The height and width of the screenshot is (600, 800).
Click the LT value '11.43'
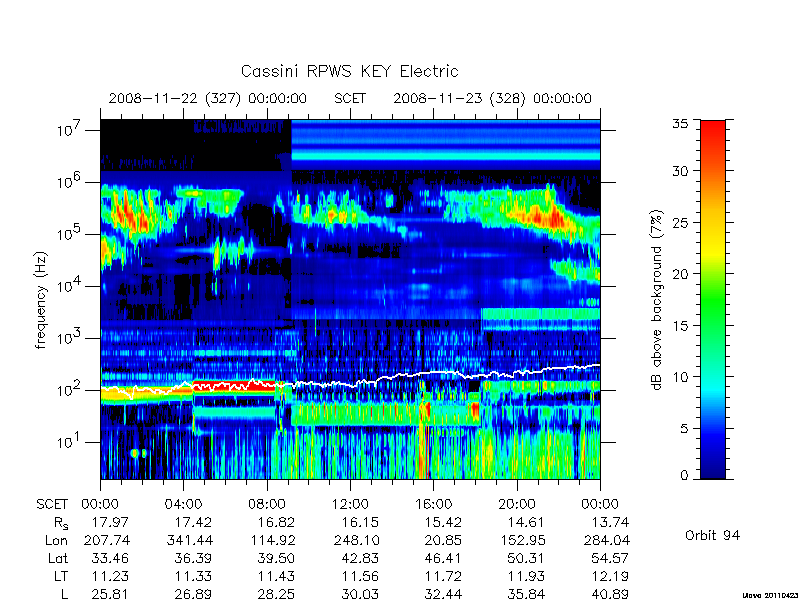click(276, 576)
